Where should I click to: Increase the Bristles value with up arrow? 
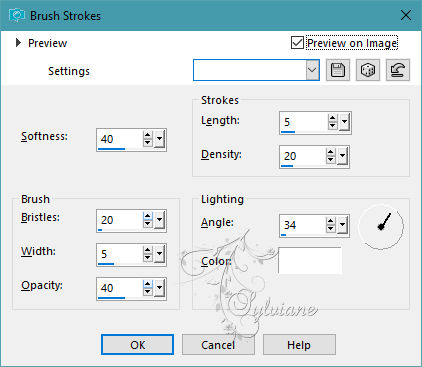coord(148,216)
